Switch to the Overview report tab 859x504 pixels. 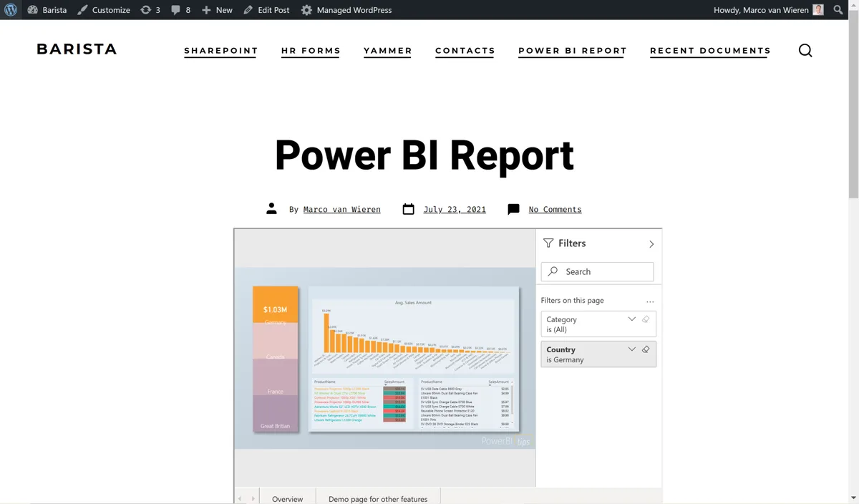[x=288, y=498]
